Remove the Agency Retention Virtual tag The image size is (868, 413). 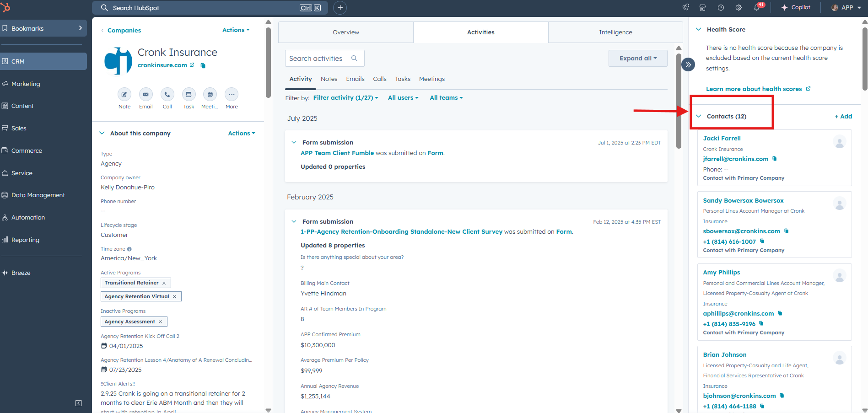click(x=174, y=296)
